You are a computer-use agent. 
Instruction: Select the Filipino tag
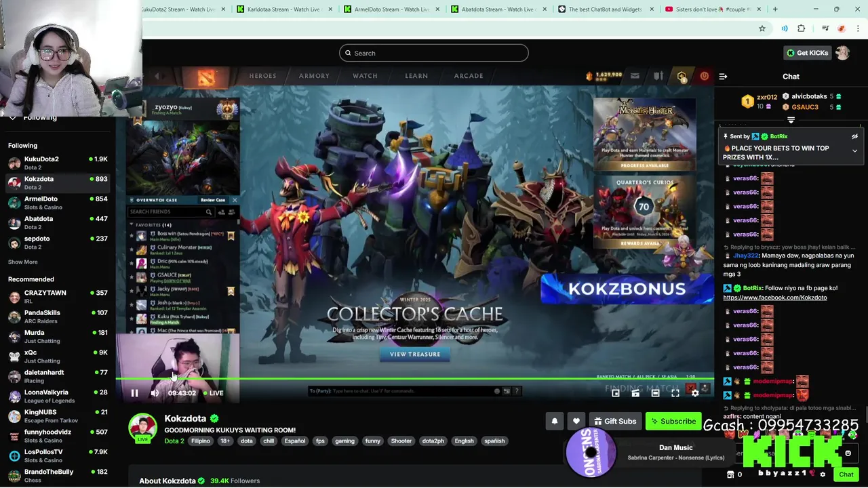(x=201, y=441)
